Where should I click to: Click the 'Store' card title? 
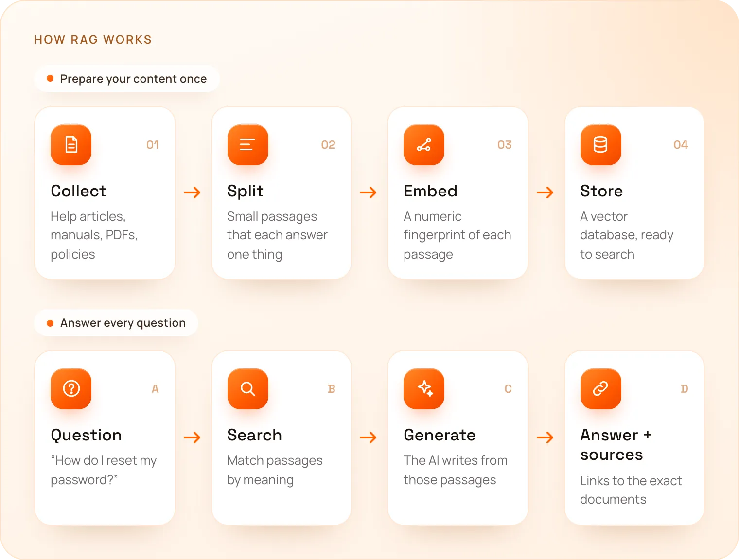(x=601, y=191)
